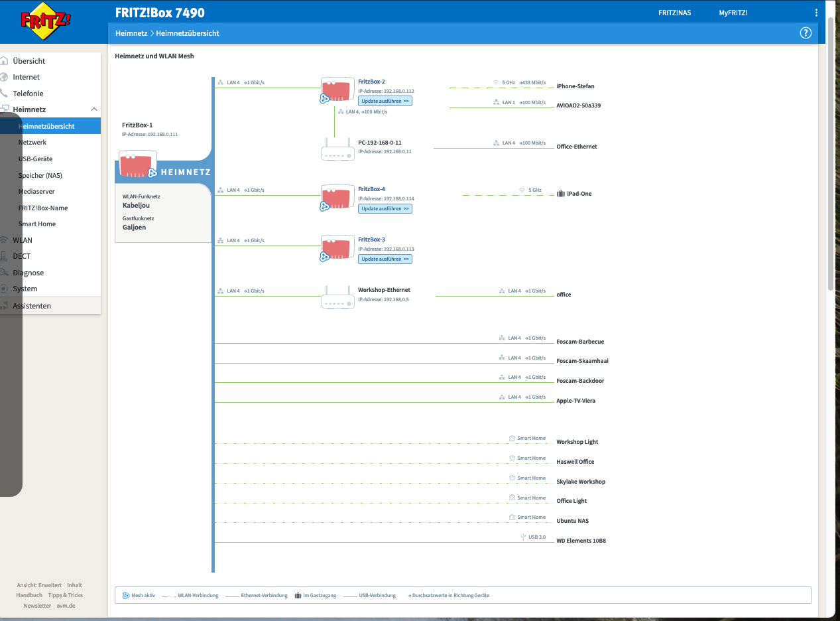This screenshot has height=621, width=840.
Task: Select FRITZ!Box-Name in sidebar
Action: (x=43, y=208)
